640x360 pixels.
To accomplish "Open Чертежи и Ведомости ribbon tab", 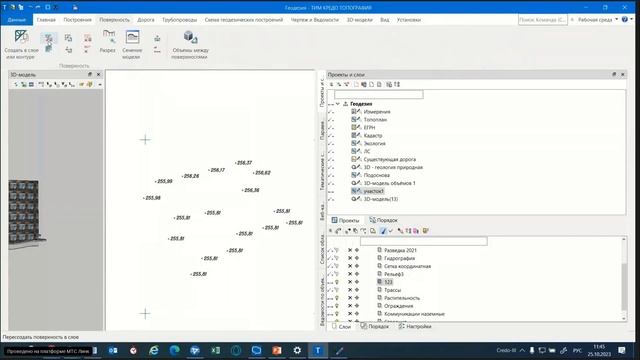I will [315, 20].
